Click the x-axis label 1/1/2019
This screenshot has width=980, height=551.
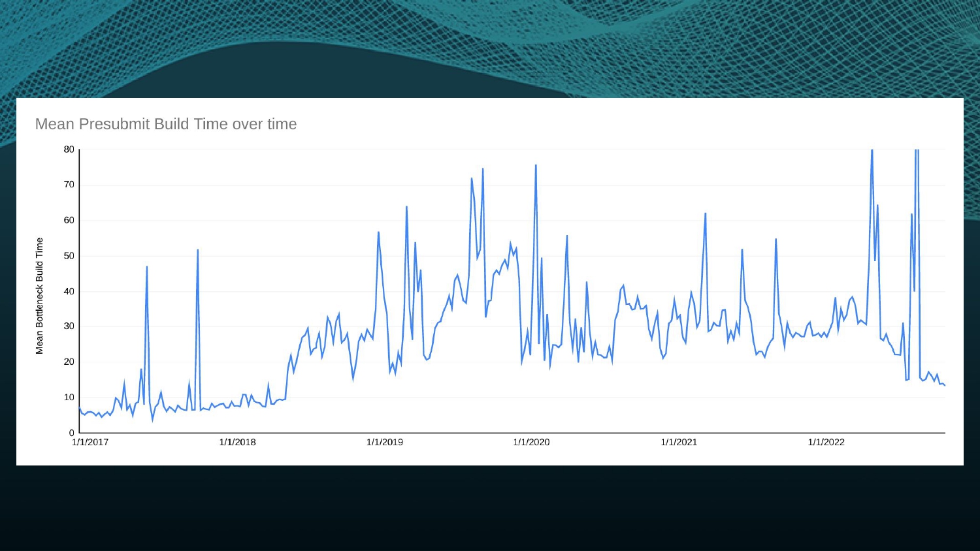pos(385,442)
